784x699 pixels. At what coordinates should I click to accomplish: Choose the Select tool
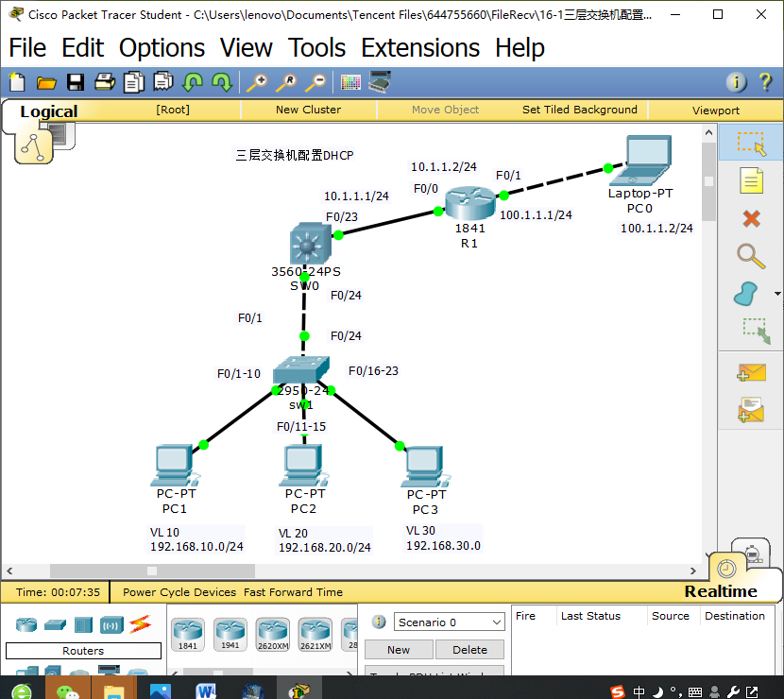pos(751,144)
